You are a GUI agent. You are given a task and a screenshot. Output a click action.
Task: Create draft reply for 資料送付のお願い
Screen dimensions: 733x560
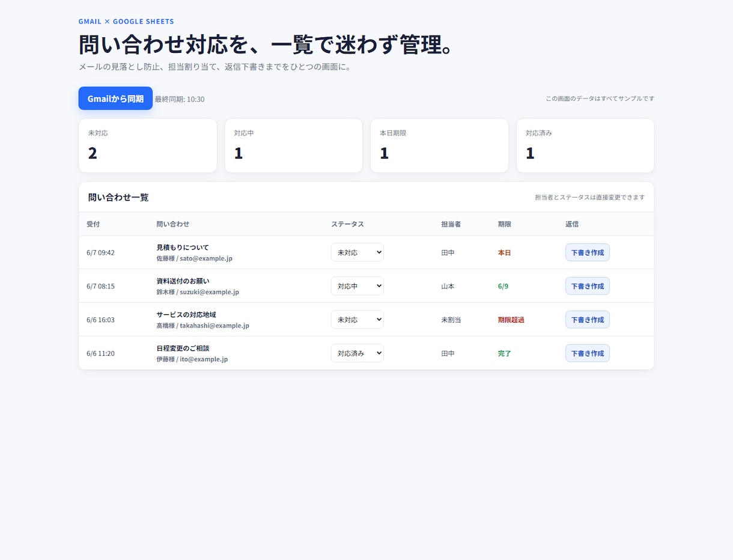(588, 286)
